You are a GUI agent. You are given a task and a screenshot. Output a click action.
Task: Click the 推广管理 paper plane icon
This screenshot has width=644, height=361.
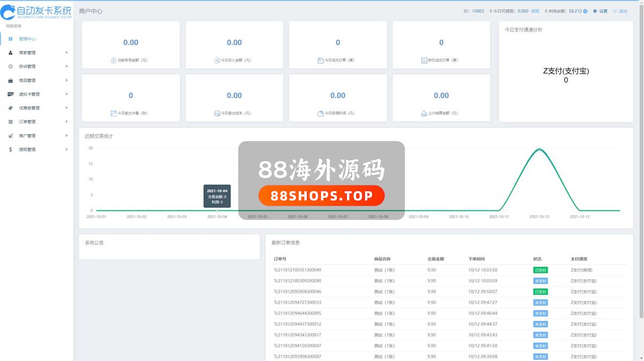(11, 136)
